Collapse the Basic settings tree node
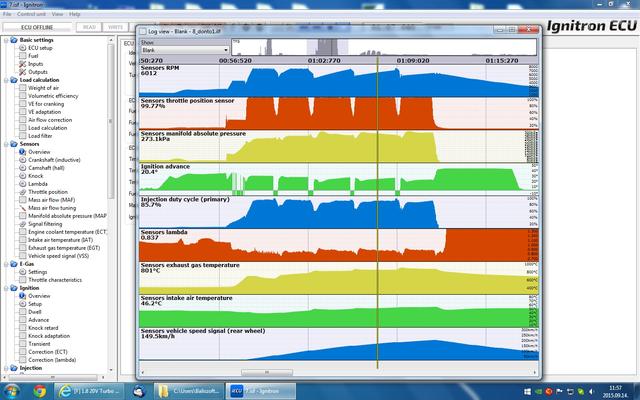640x400 pixels. [x=6, y=40]
